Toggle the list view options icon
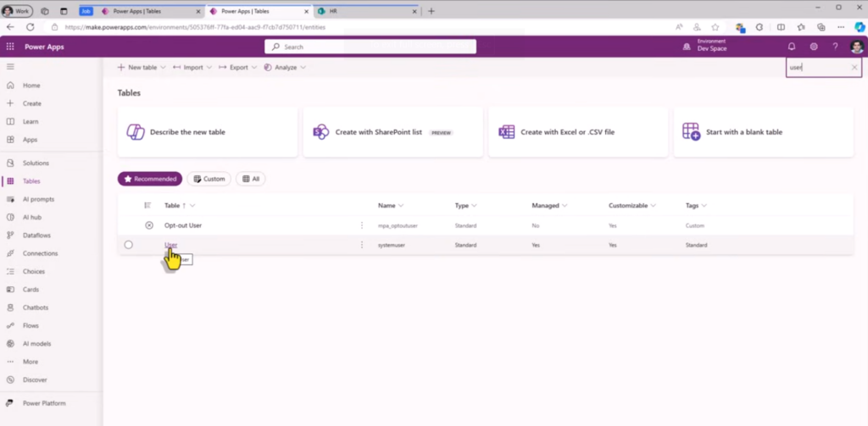This screenshot has width=868, height=426. coord(147,205)
